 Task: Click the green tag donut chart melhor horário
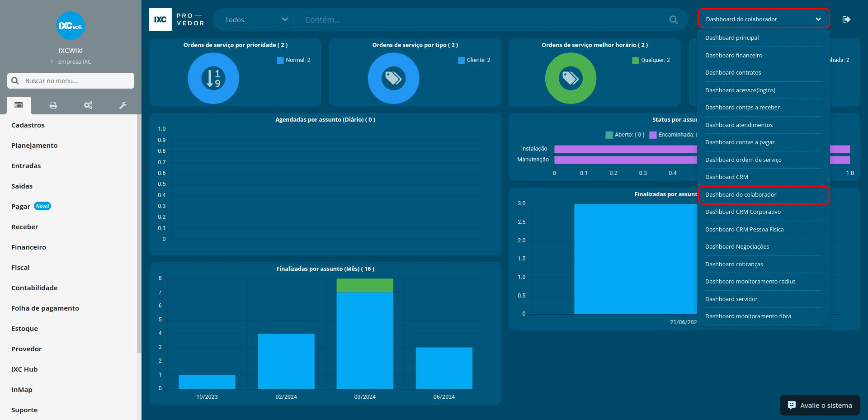coord(571,78)
